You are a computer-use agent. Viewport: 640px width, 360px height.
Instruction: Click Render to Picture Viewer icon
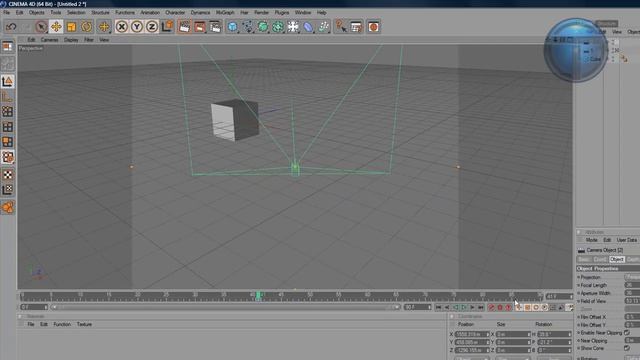[200, 27]
